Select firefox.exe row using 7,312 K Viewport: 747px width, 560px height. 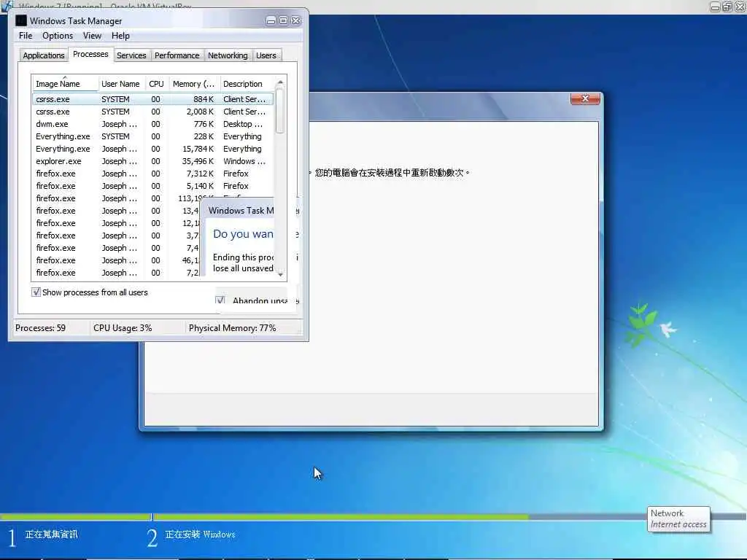152,174
